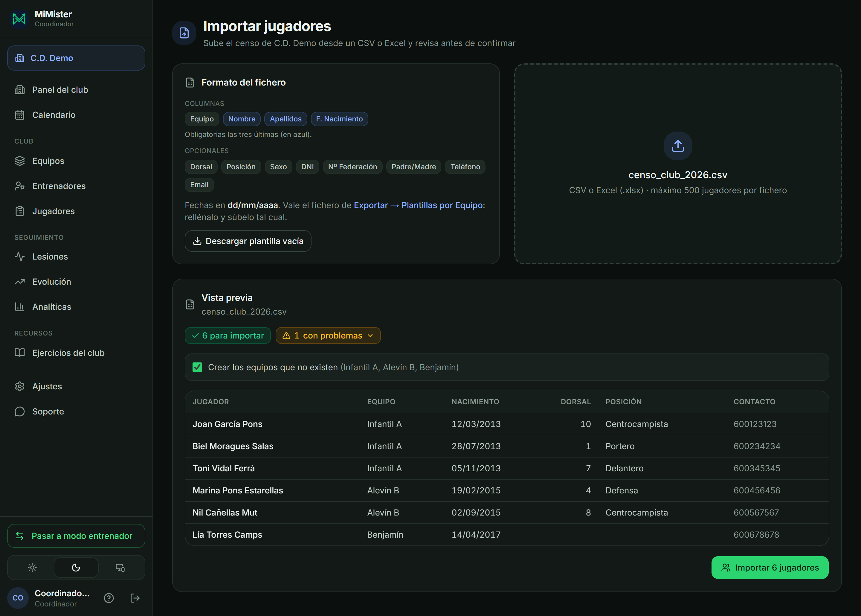Go to Calendario in sidebar

(76, 115)
